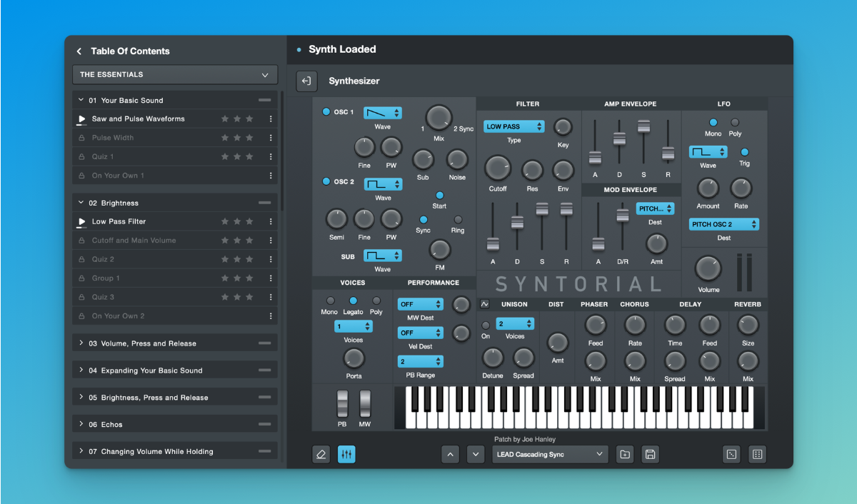
Task: Open the MW Dest dropdown
Action: pyautogui.click(x=421, y=304)
